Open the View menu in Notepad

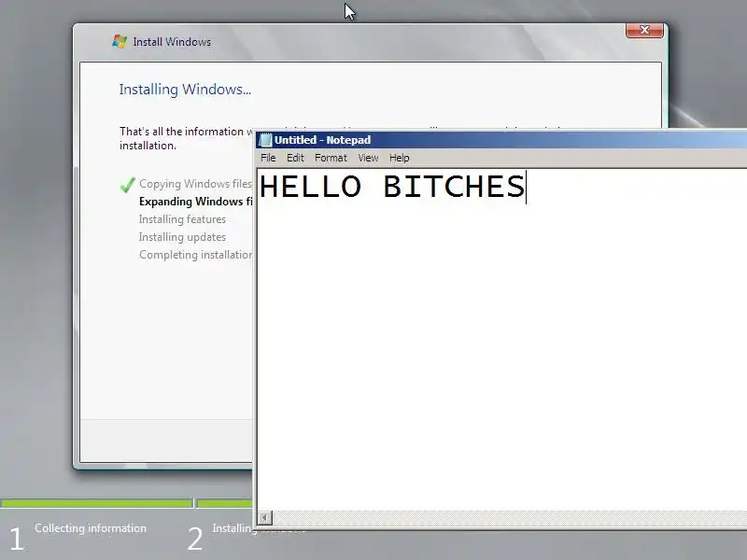click(368, 158)
